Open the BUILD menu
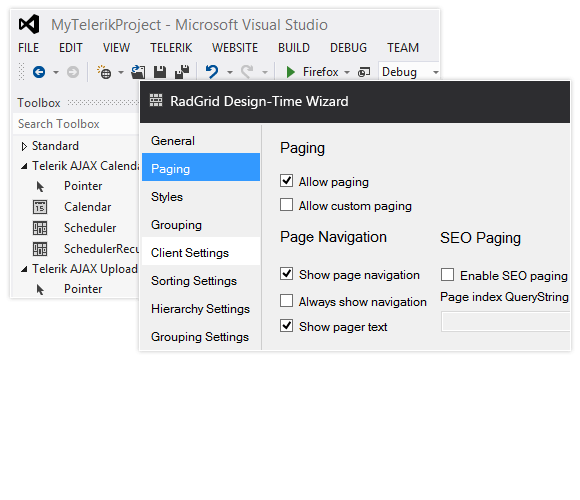This screenshot has width=580, height=500. click(x=294, y=48)
